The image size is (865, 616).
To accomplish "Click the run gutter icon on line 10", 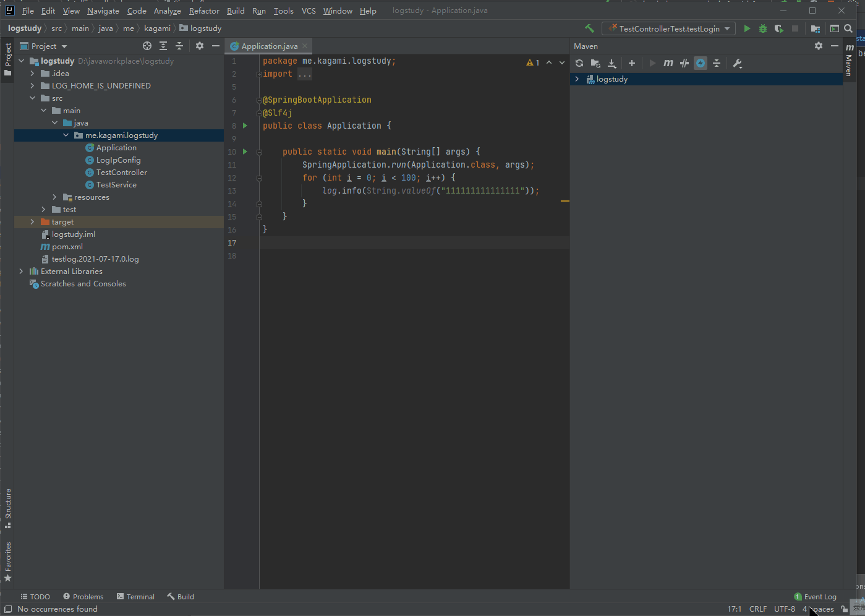I will [x=244, y=152].
